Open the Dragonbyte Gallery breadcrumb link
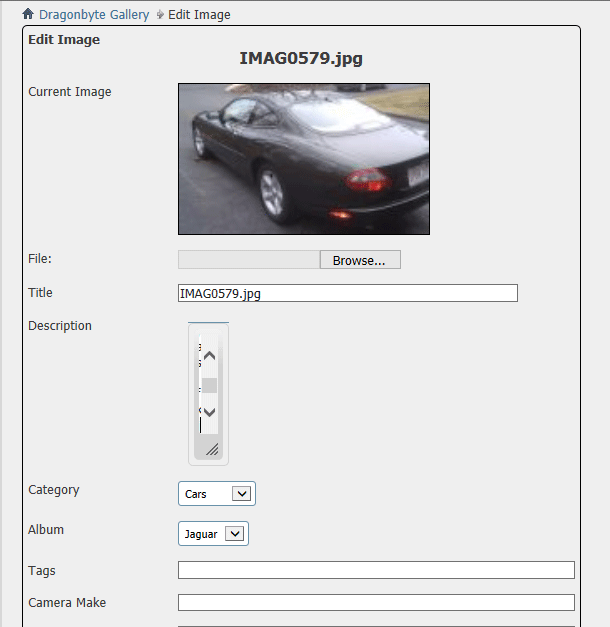The height and width of the screenshot is (627, 610). coord(94,15)
